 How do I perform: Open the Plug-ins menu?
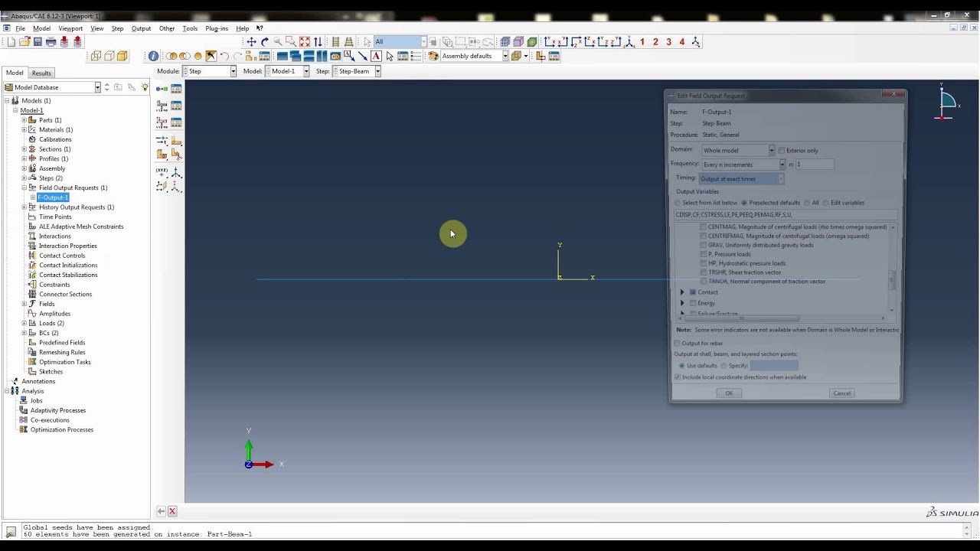(x=217, y=28)
